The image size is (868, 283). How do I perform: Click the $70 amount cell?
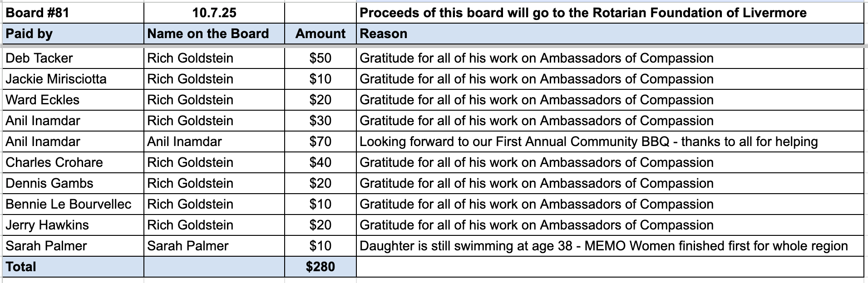[320, 141]
